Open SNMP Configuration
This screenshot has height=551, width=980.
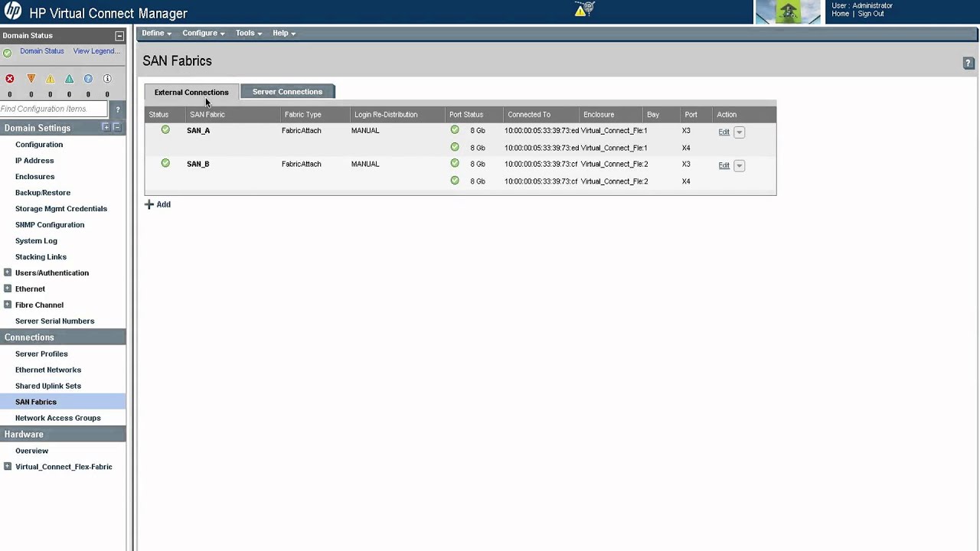pos(50,225)
